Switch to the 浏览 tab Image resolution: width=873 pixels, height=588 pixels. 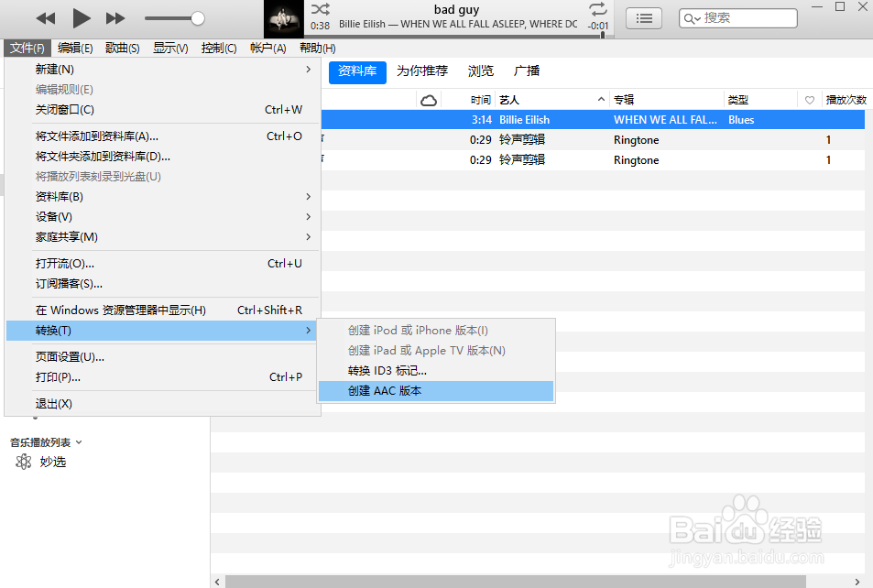click(x=481, y=71)
